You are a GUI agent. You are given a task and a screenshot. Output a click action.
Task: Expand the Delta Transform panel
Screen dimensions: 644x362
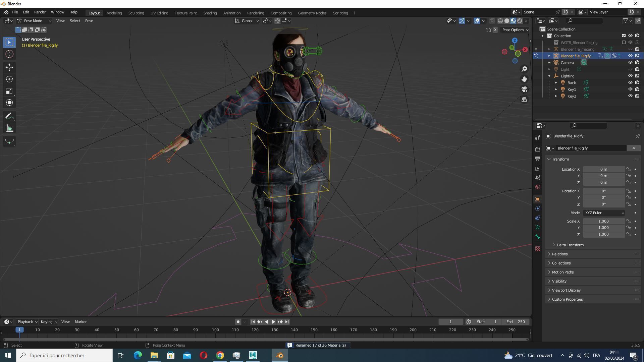[x=570, y=245]
